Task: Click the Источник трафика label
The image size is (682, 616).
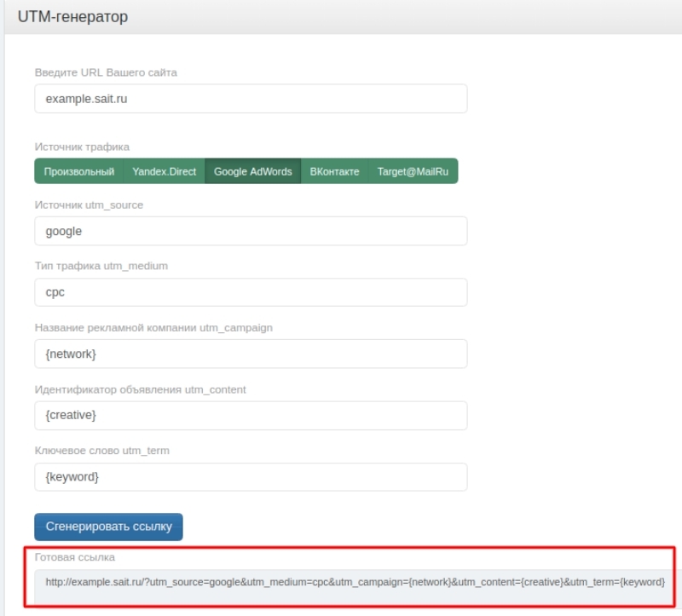Action: click(82, 147)
